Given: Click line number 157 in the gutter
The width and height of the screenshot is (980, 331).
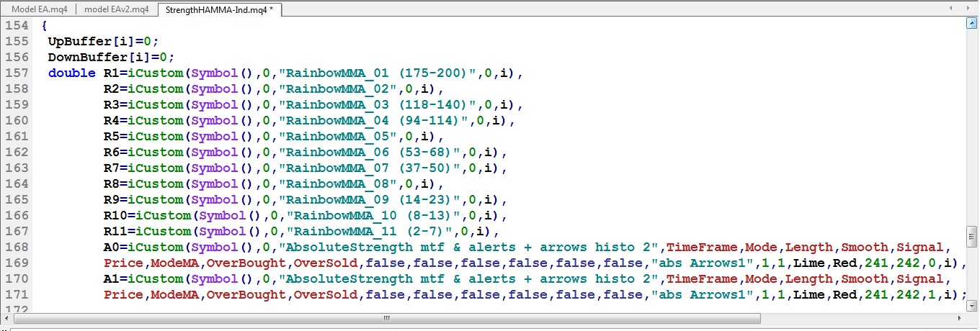Looking at the screenshot, I should tap(17, 73).
